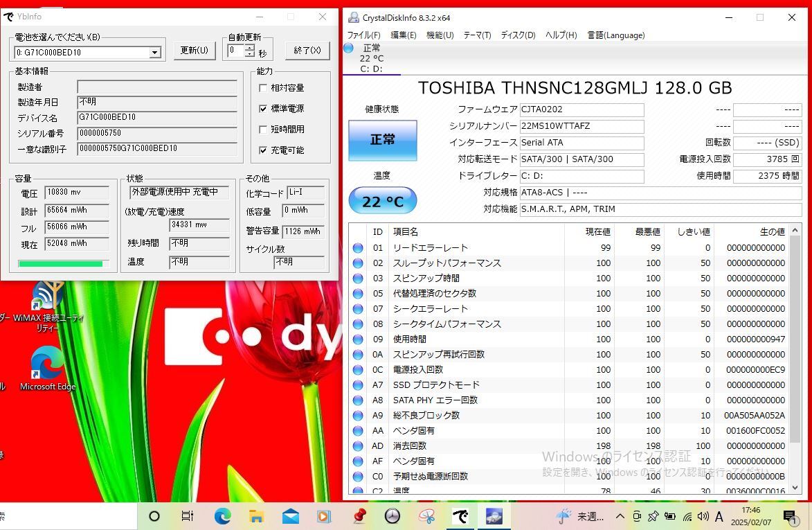The width and height of the screenshot is (812, 530).
Task: Toggle 相対容量 checkbox
Action: pos(263,88)
